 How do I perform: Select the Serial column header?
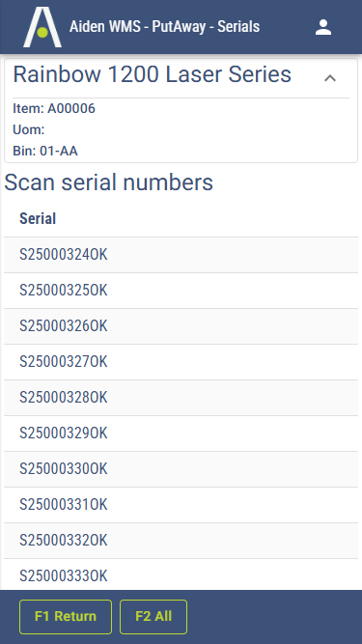tap(38, 218)
